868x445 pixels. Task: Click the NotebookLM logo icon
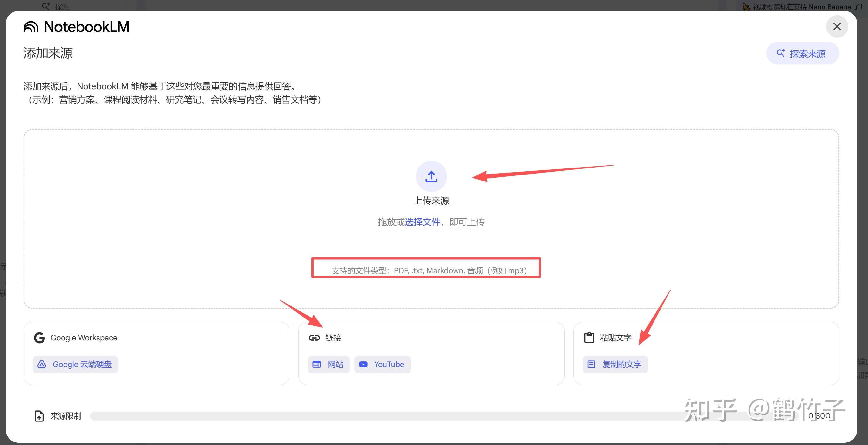[x=31, y=27]
